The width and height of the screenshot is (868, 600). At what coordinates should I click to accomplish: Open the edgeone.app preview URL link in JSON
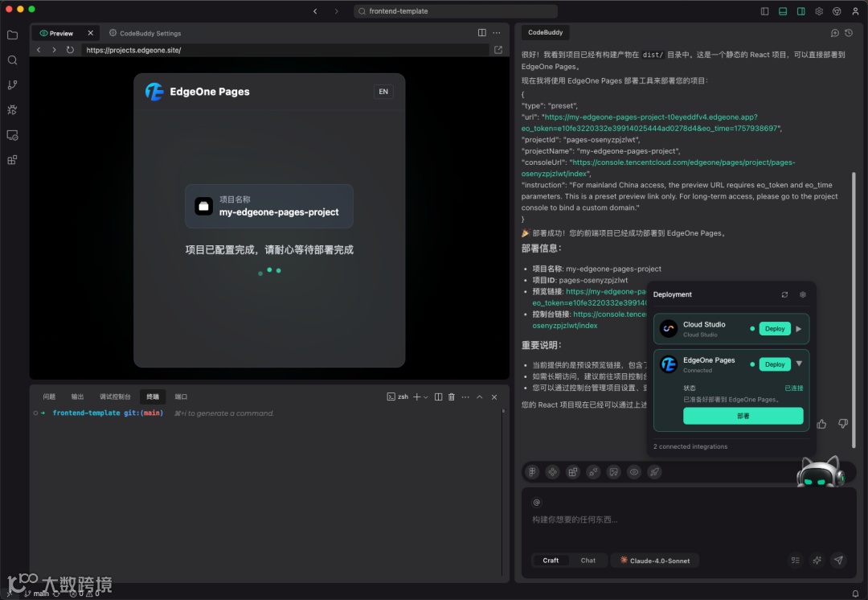coord(652,123)
